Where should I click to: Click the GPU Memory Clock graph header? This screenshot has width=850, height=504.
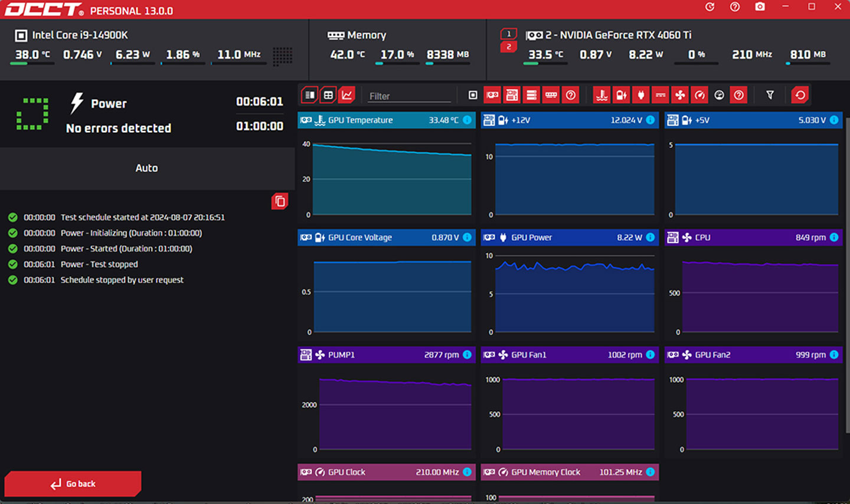[570, 472]
